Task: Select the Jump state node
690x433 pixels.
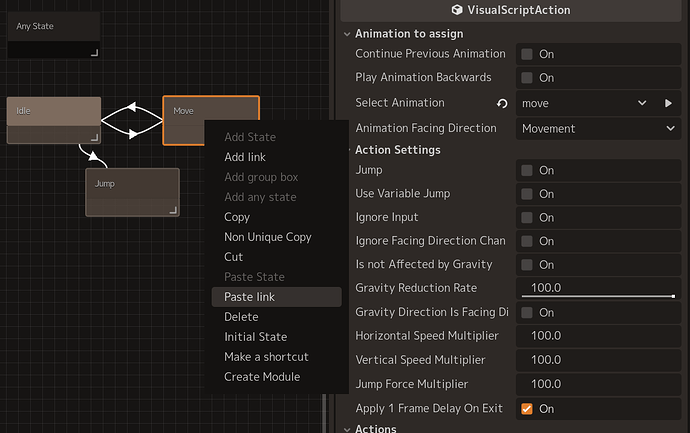Action: point(132,192)
